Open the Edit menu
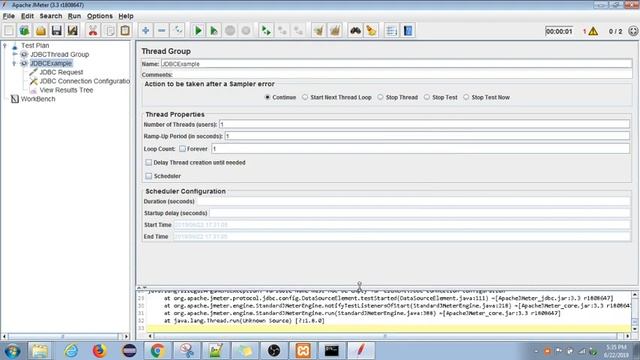Screen dimensions: 640x360 pyautogui.click(x=27, y=16)
